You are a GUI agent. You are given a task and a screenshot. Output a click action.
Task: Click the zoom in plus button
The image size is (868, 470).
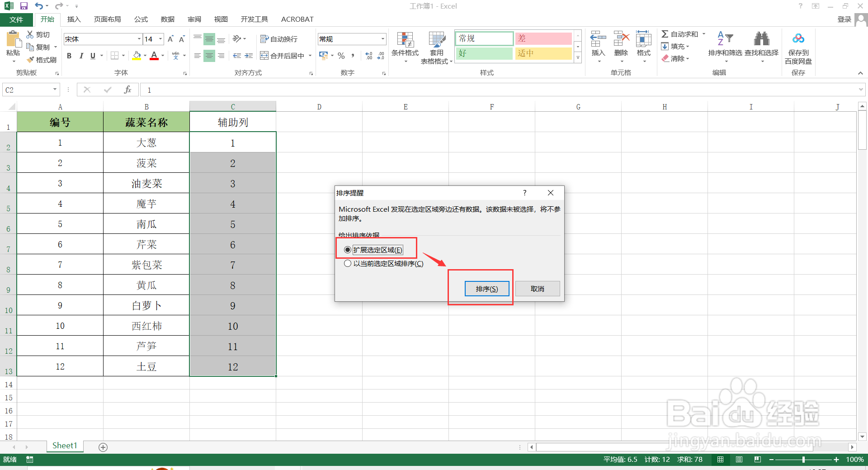point(836,460)
